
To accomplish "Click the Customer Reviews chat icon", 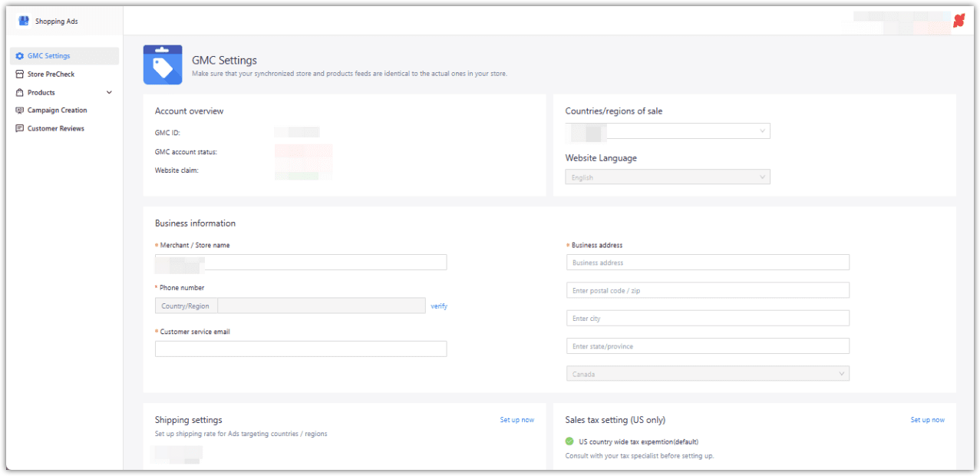I will 20,128.
